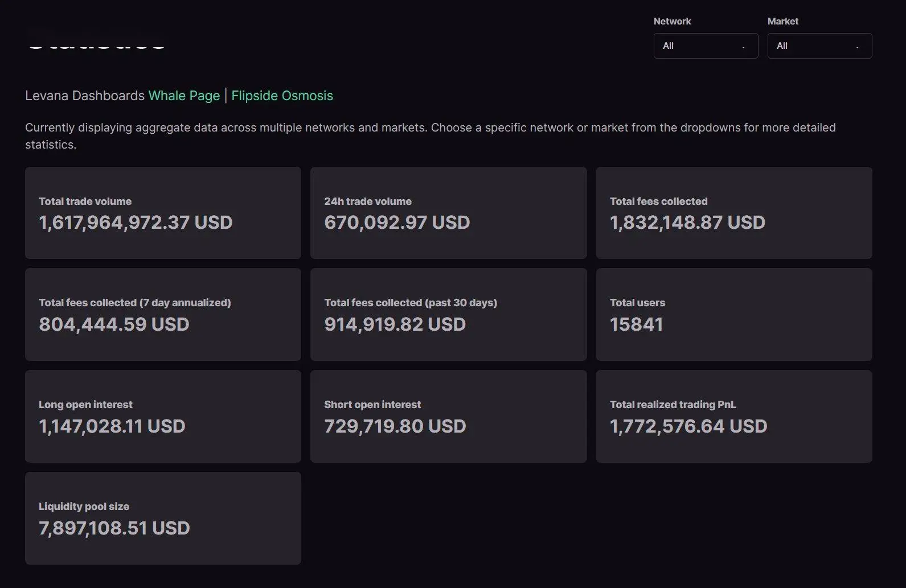Image resolution: width=906 pixels, height=588 pixels.
Task: Select the Total fees collected card
Action: point(733,213)
